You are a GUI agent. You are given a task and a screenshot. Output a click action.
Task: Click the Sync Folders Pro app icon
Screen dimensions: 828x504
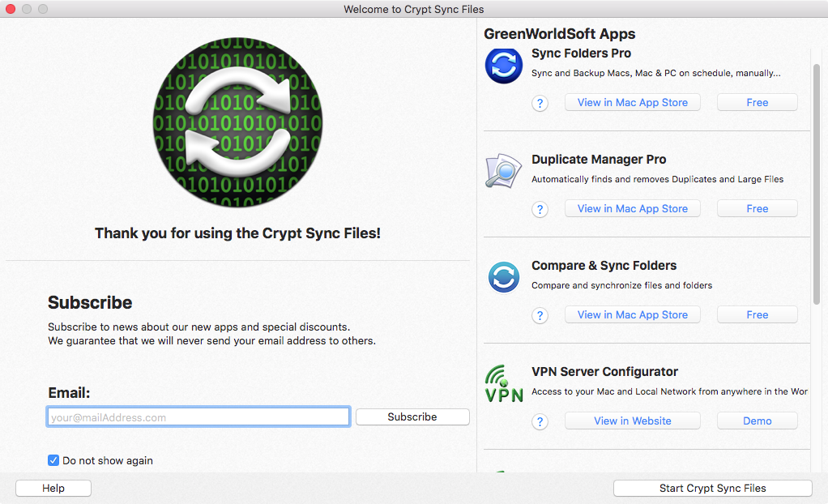click(504, 66)
